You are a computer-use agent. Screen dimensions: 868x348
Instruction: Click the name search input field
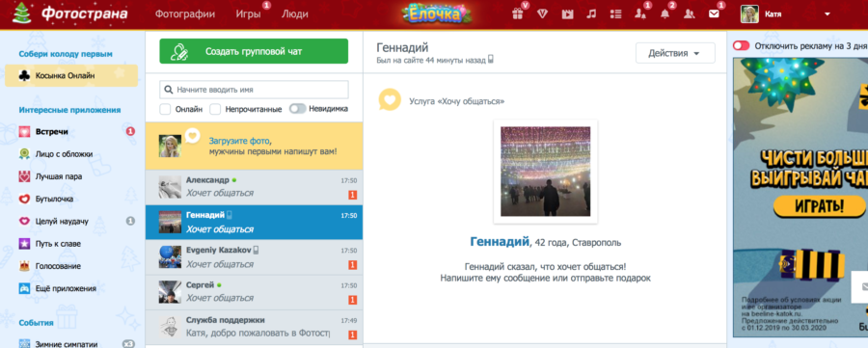pyautogui.click(x=254, y=90)
